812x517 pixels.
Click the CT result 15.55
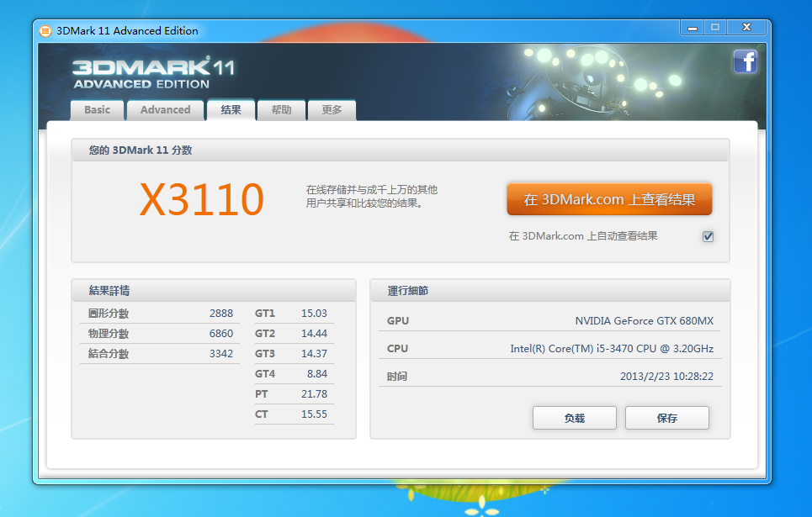tap(314, 414)
